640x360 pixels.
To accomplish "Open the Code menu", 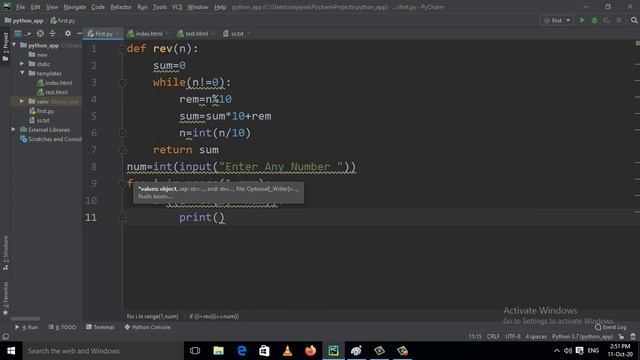I will 98,7.
